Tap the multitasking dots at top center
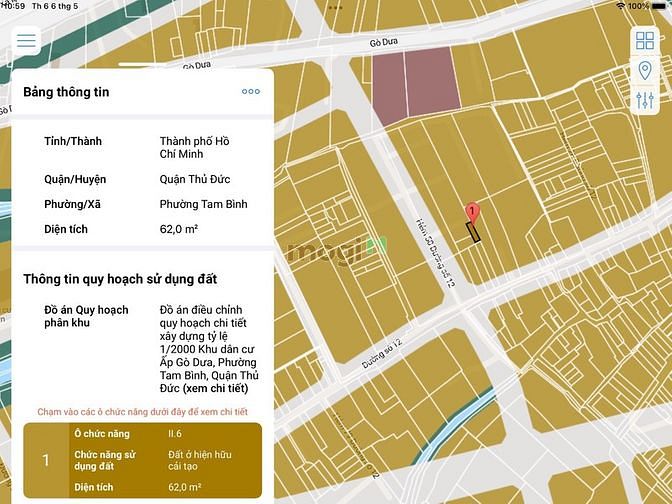 coord(336,5)
